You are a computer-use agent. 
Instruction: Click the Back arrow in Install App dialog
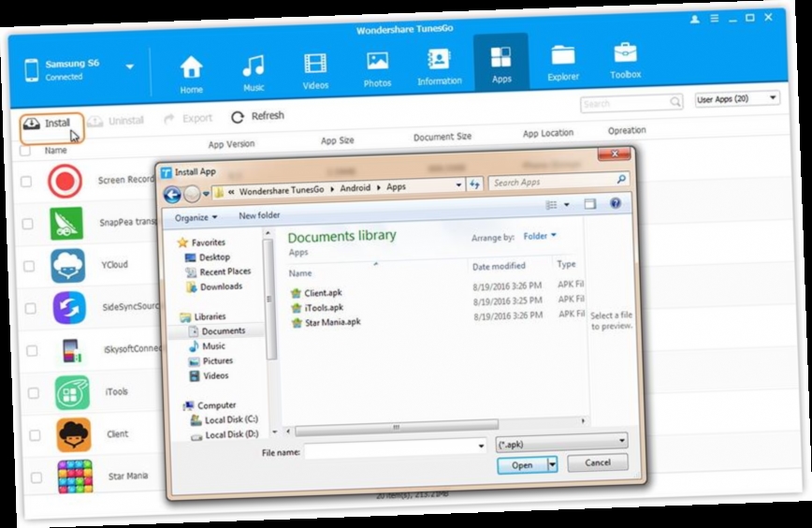[172, 195]
